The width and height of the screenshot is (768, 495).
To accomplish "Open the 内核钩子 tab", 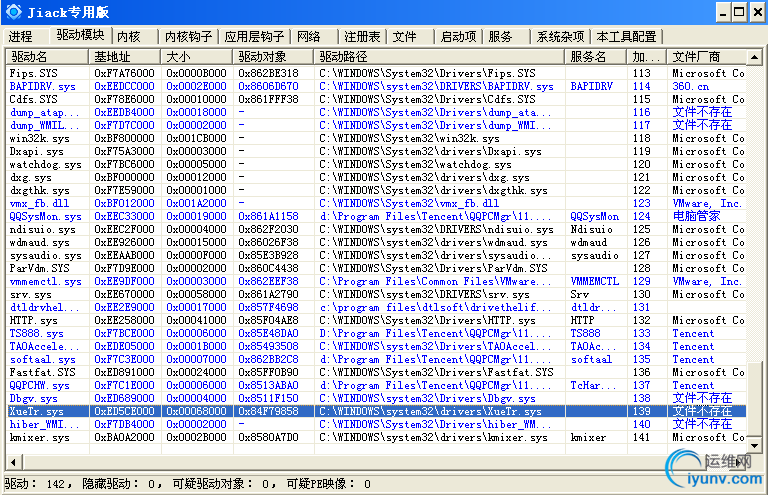I will [189, 37].
